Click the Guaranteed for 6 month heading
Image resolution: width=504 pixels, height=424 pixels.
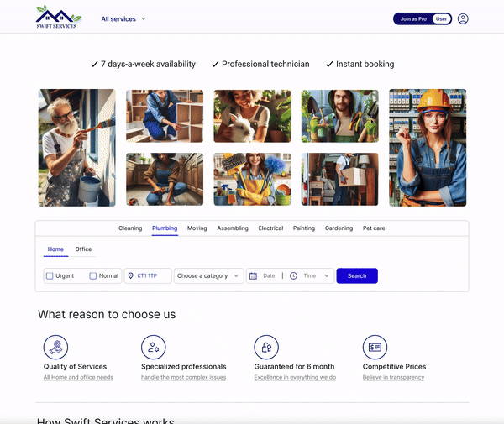pos(294,367)
